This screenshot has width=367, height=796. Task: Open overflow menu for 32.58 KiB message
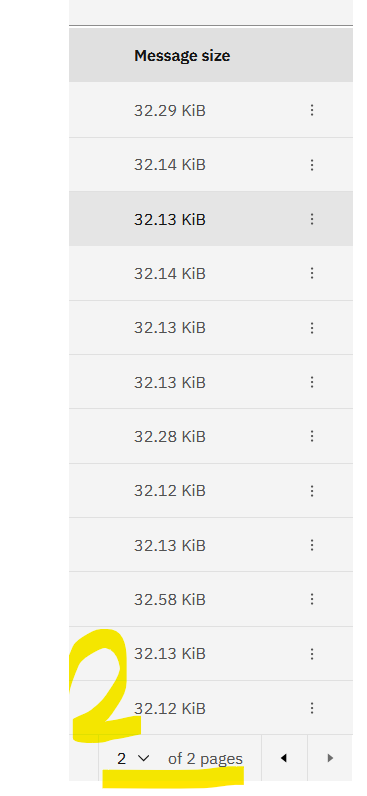click(312, 600)
